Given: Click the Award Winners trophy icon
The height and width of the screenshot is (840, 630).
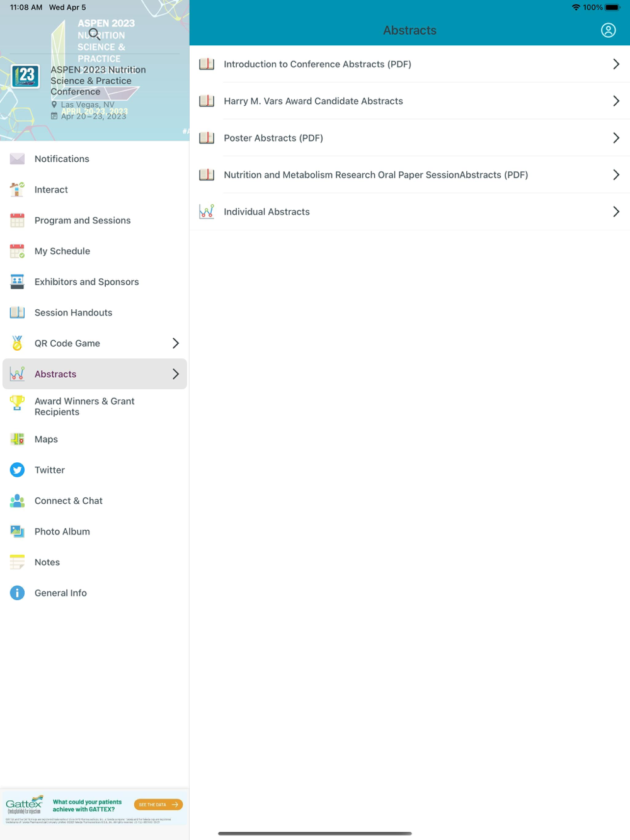Looking at the screenshot, I should [x=18, y=403].
